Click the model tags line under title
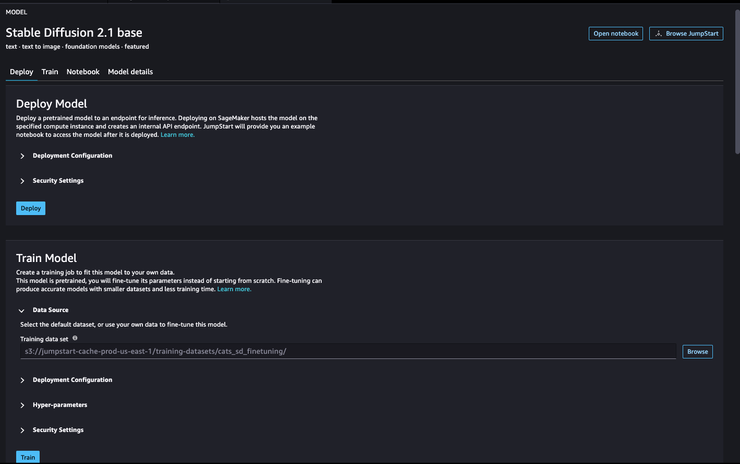 77,47
